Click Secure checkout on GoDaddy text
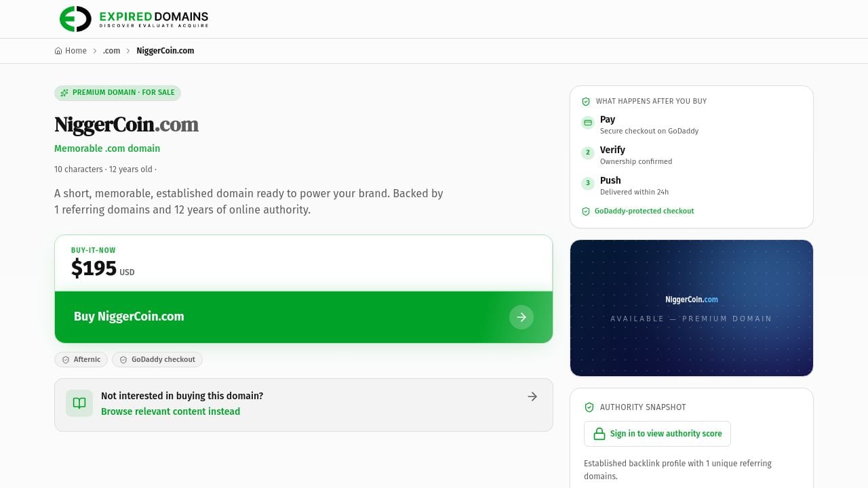Image resolution: width=868 pixels, height=488 pixels. click(649, 131)
